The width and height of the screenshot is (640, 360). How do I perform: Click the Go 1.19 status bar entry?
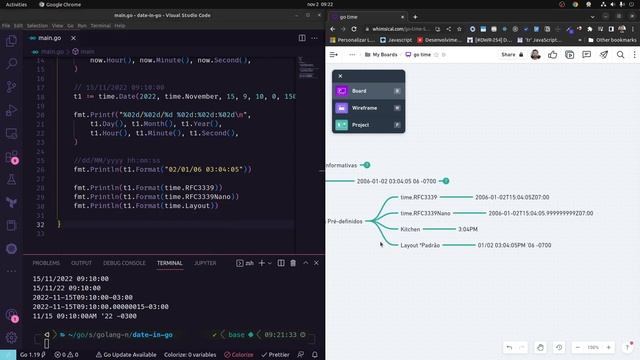coord(32,355)
